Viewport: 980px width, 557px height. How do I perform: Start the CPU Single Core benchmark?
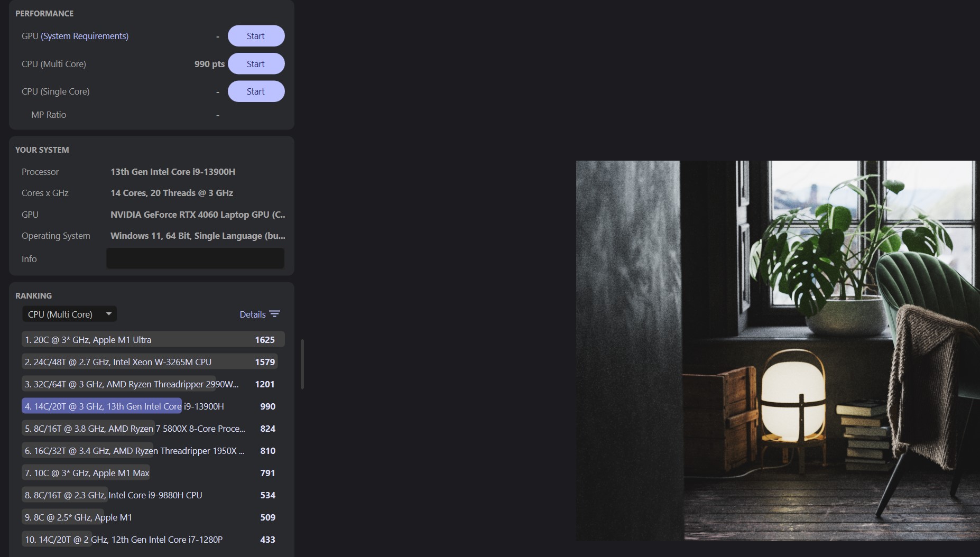click(256, 91)
